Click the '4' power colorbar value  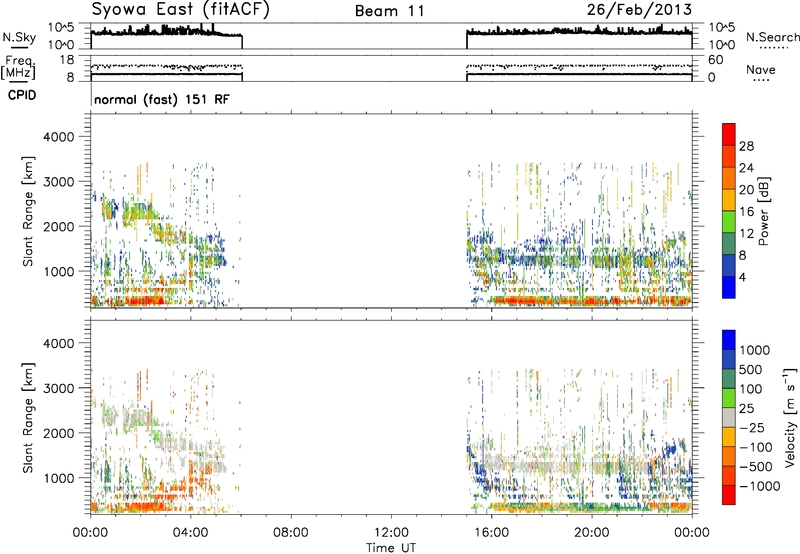(743, 277)
